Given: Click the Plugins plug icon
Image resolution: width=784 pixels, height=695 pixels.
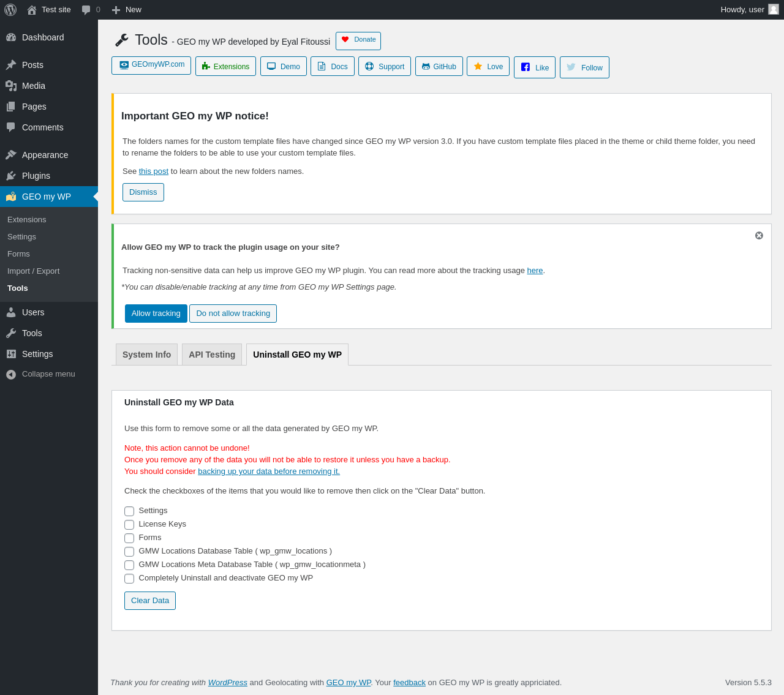Looking at the screenshot, I should click(x=11, y=176).
